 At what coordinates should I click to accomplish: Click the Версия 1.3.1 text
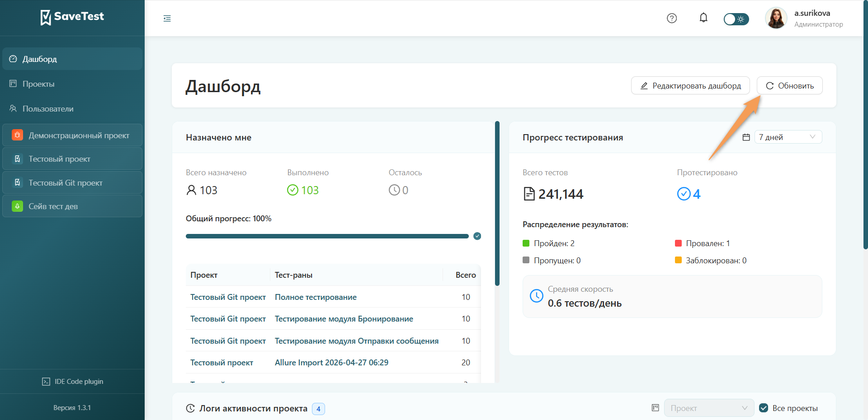tap(72, 407)
